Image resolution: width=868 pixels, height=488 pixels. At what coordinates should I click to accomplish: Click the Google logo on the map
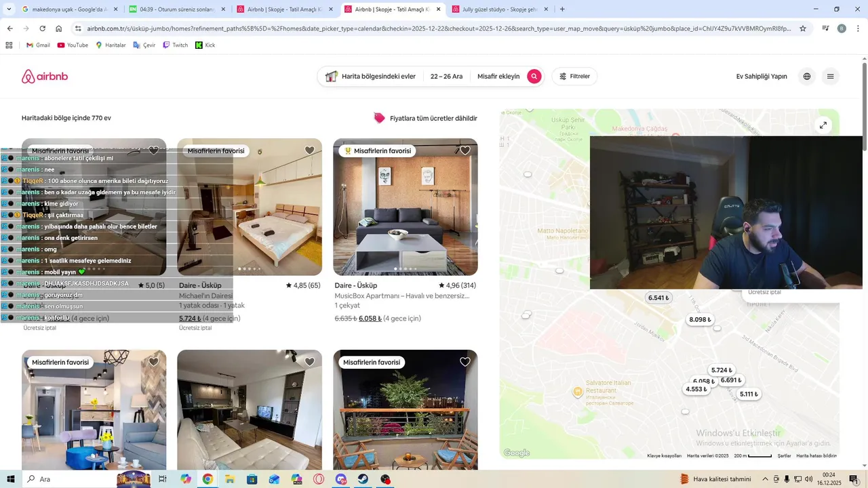tap(517, 453)
